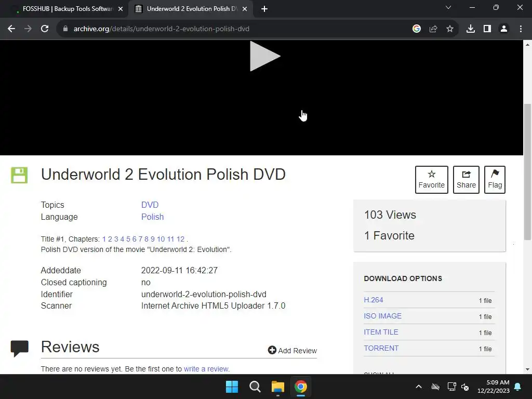Switch to FOSSHUB Backup Tools tab
The image size is (532, 399).
tap(64, 9)
